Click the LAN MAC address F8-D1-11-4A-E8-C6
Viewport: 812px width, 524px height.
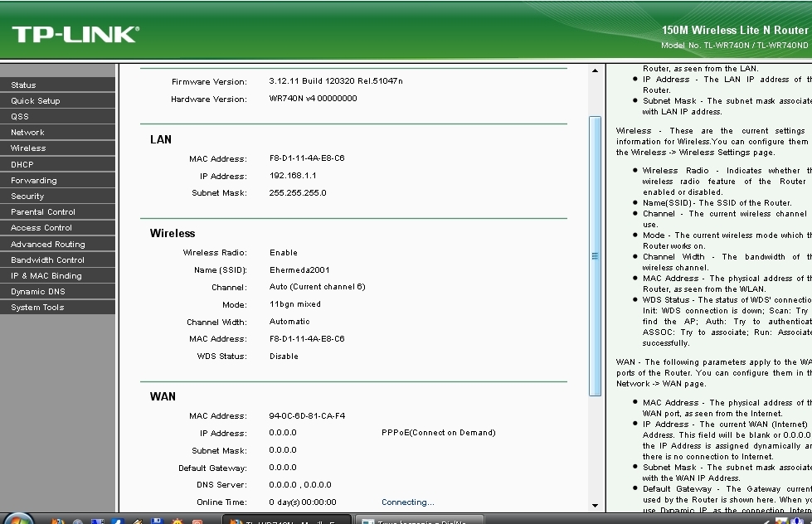click(307, 158)
